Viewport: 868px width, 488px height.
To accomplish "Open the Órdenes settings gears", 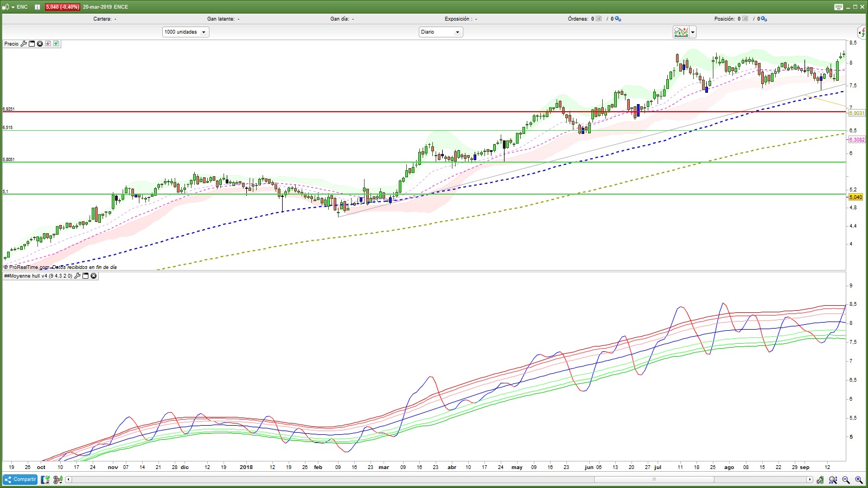I will [x=617, y=19].
